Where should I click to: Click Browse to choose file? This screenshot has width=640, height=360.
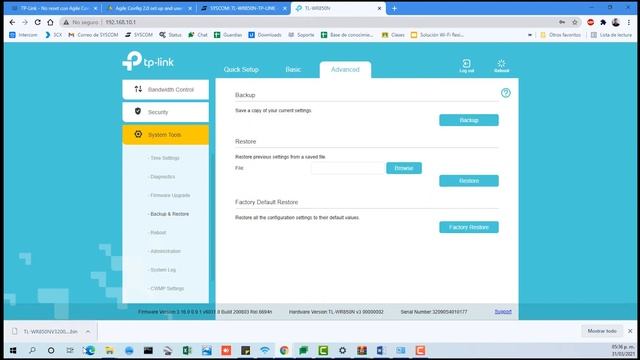click(404, 168)
